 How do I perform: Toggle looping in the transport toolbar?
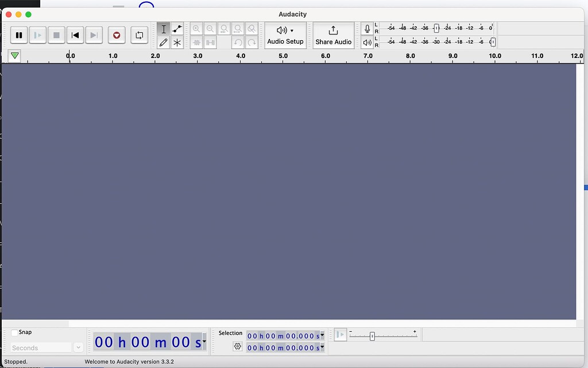tap(139, 35)
